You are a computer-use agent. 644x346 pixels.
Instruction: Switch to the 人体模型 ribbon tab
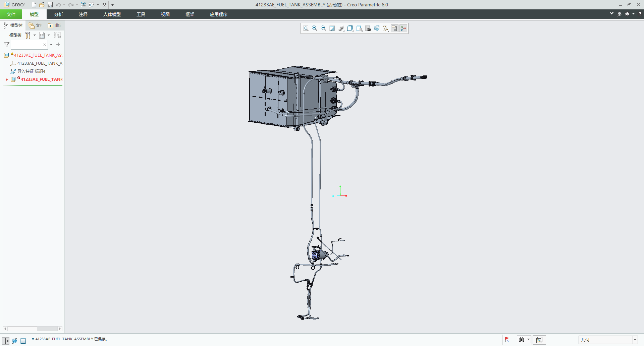tap(112, 14)
